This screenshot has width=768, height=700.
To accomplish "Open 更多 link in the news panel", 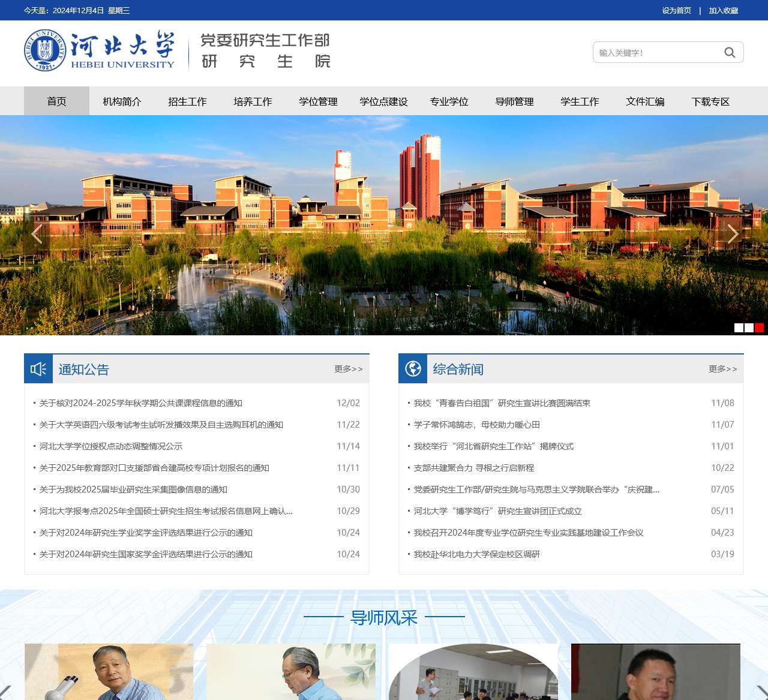I will tap(722, 369).
